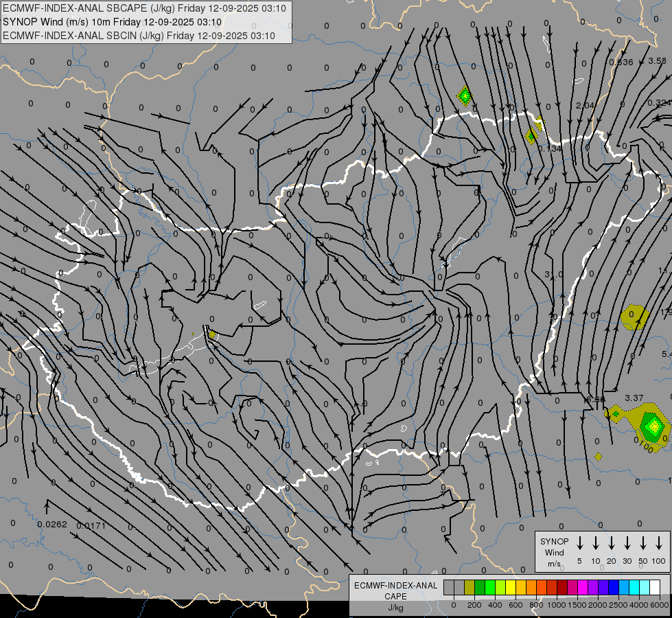Screen dimensions: 672x618
Task: Click the 2.04 value on the map
Action: point(586,106)
